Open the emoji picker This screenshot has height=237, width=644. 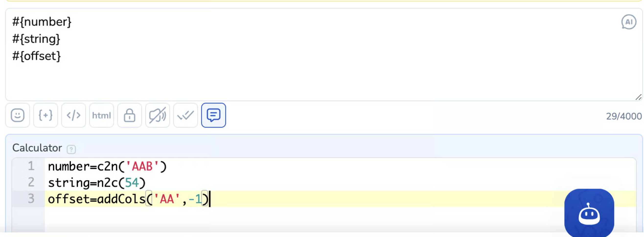point(18,115)
